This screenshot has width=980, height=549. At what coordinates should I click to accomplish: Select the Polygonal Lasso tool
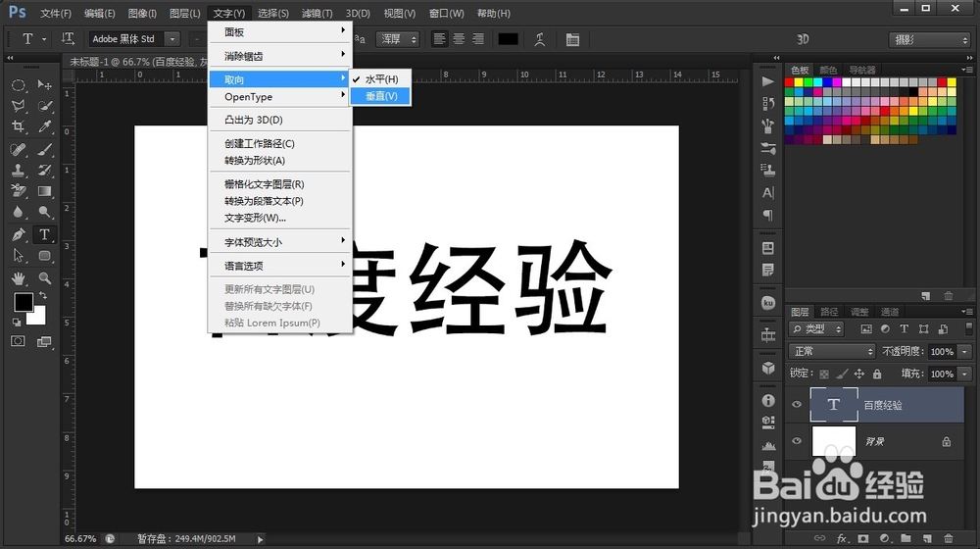coord(18,106)
